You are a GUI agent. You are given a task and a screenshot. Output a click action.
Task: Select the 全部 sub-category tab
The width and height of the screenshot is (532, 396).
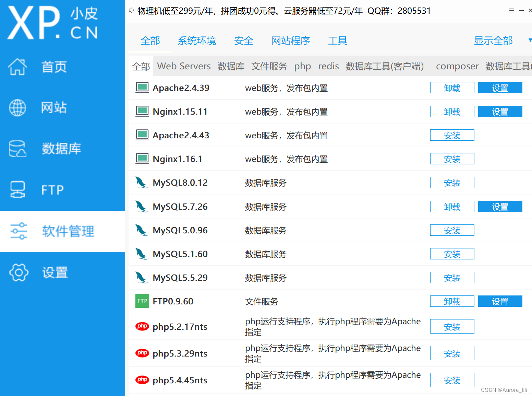[x=141, y=66]
